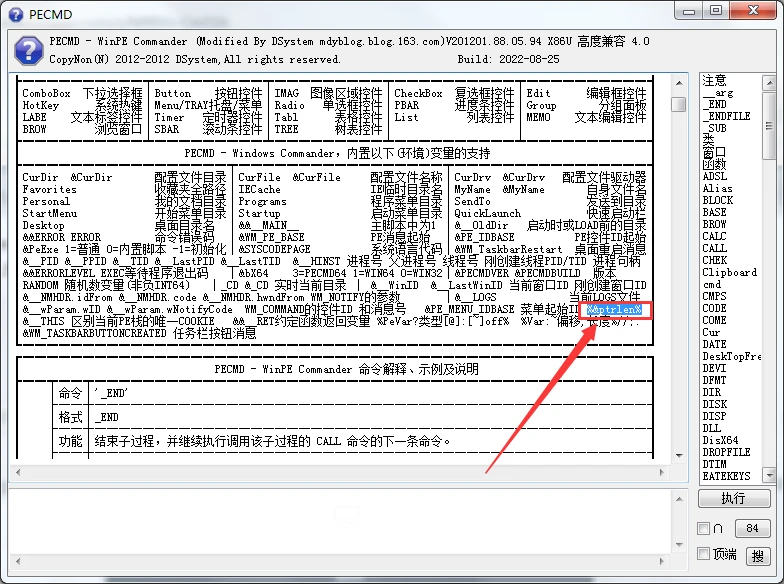The height and width of the screenshot is (584, 784).
Task: Select Alias in the command list
Action: tap(717, 188)
